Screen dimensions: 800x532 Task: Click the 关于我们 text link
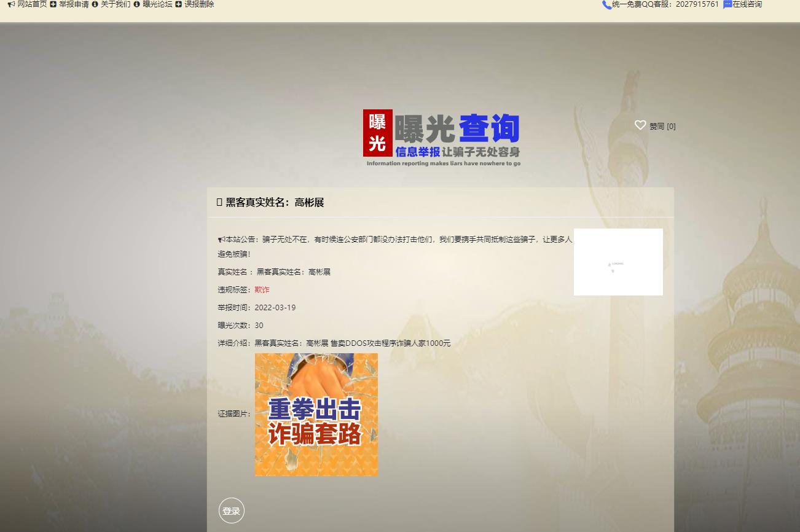tap(116, 4)
